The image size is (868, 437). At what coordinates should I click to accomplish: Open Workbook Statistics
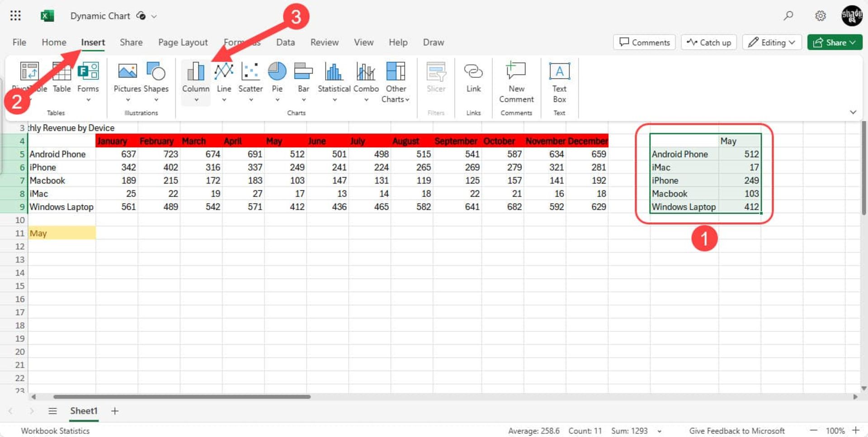(55, 431)
